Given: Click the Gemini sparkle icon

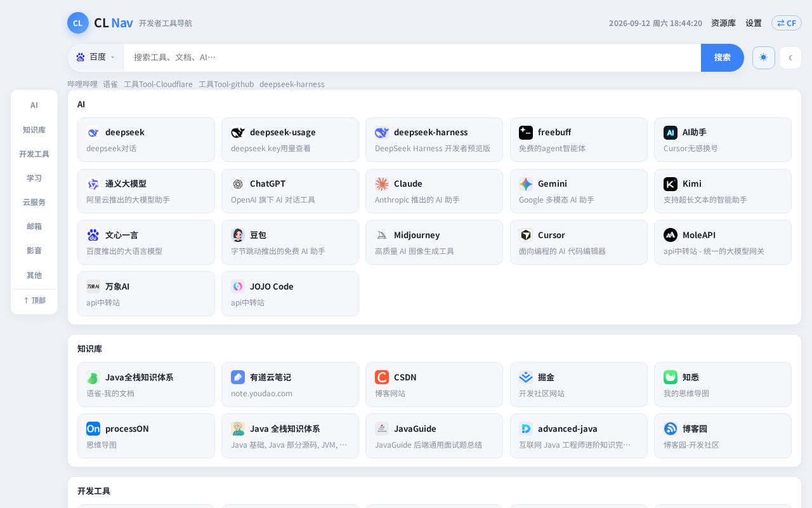Looking at the screenshot, I should (526, 184).
